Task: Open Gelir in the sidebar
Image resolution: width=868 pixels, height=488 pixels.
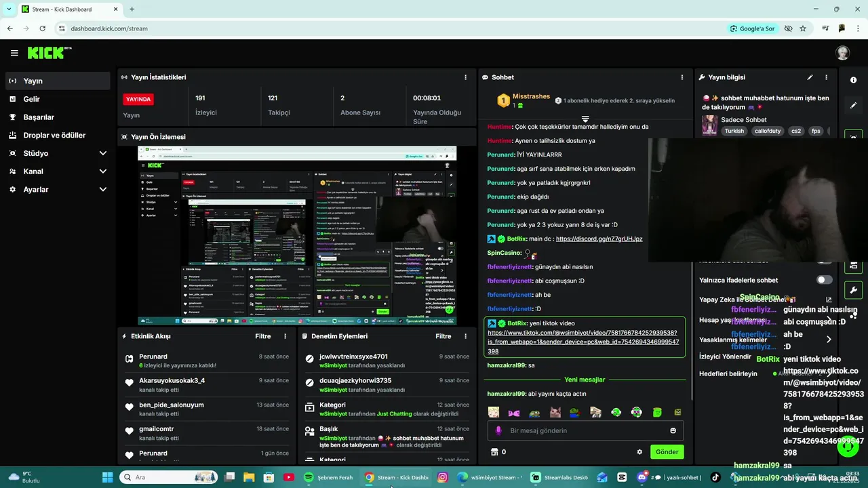Action: pos(58,99)
